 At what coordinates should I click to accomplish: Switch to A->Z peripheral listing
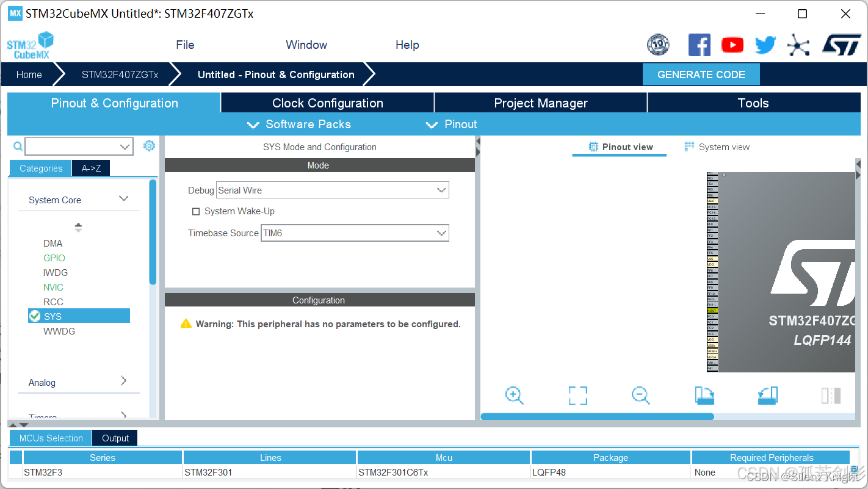pyautogui.click(x=91, y=168)
